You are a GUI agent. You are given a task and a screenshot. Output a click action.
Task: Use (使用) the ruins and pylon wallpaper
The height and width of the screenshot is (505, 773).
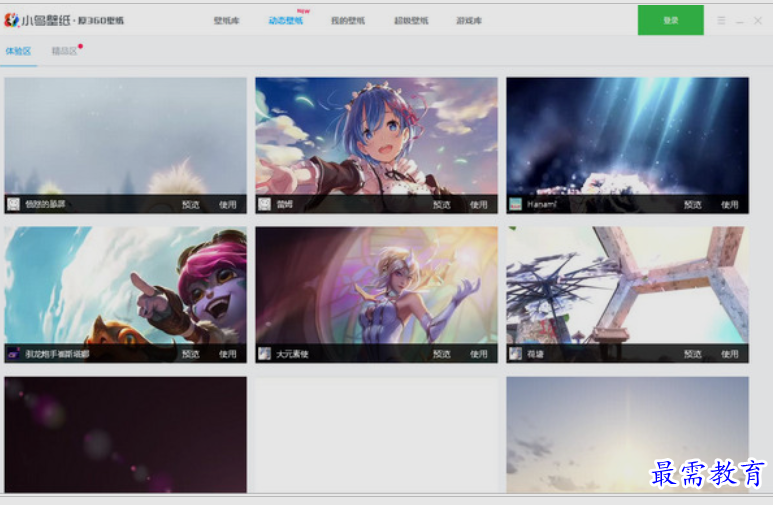(x=730, y=354)
